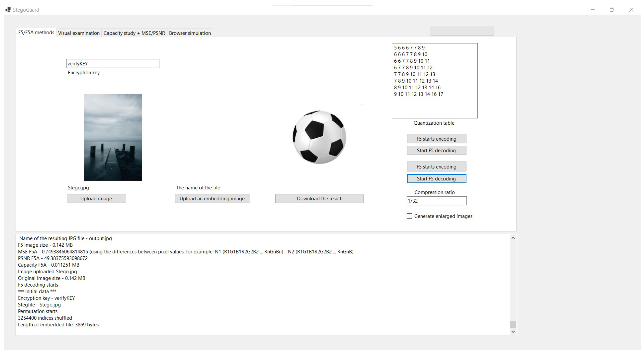644x355 pixels.
Task: Click the lower F5 starts encoding button
Action: pyautogui.click(x=436, y=167)
